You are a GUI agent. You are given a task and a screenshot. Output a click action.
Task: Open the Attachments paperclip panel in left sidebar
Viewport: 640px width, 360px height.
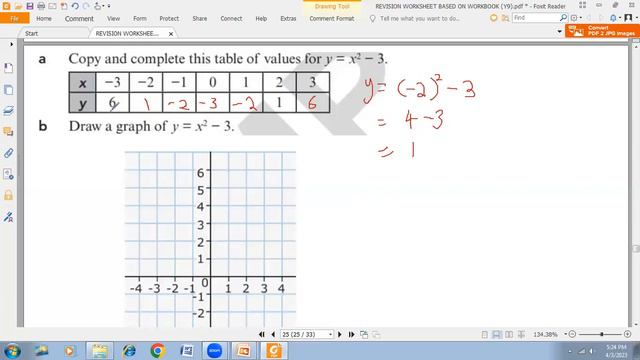pos(8,153)
